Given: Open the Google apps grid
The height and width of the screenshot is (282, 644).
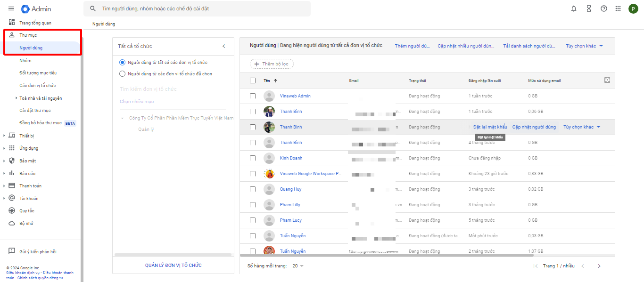Looking at the screenshot, I should [x=618, y=8].
